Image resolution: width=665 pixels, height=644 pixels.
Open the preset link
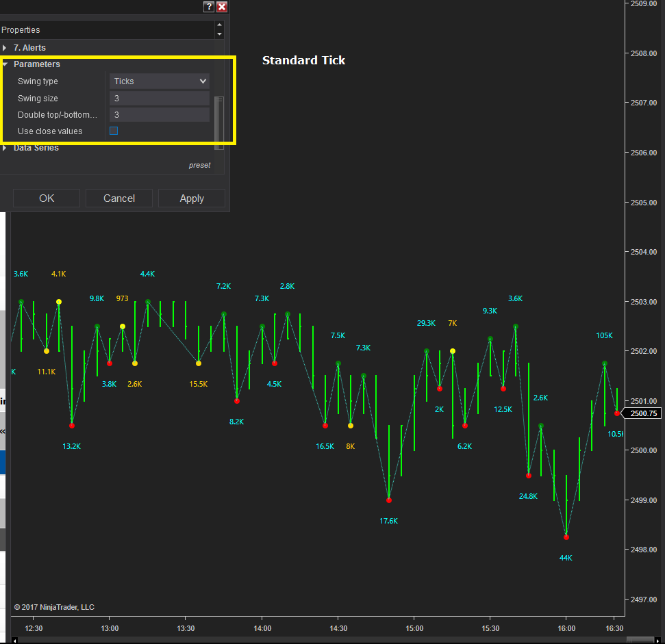[199, 165]
